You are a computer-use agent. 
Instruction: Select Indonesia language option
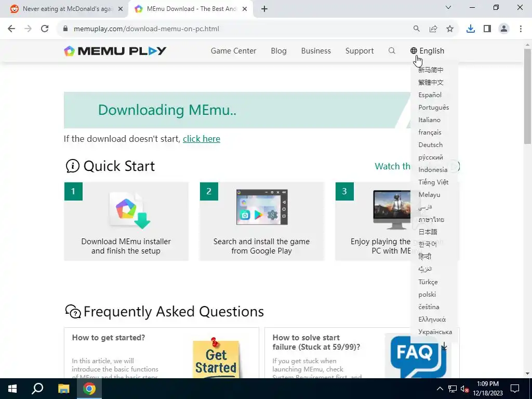[433, 170]
